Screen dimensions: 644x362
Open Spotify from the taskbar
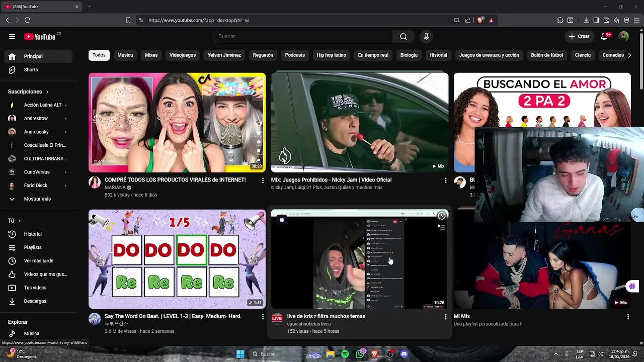click(345, 354)
